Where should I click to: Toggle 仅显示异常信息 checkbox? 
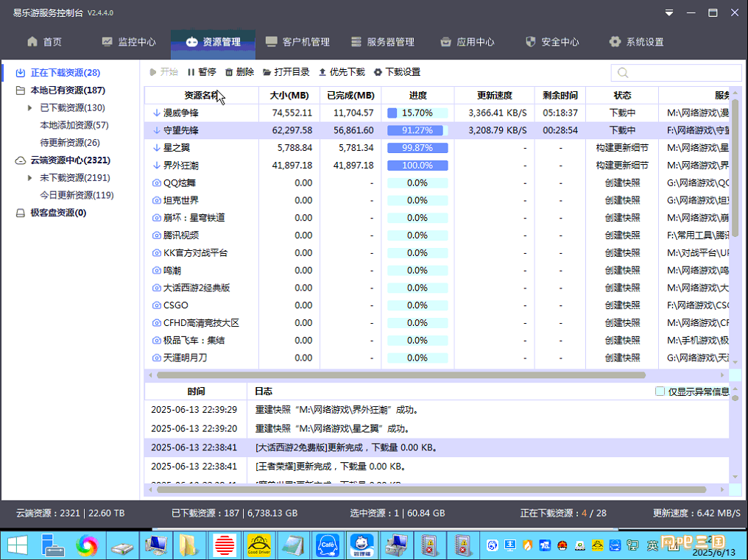tap(660, 391)
